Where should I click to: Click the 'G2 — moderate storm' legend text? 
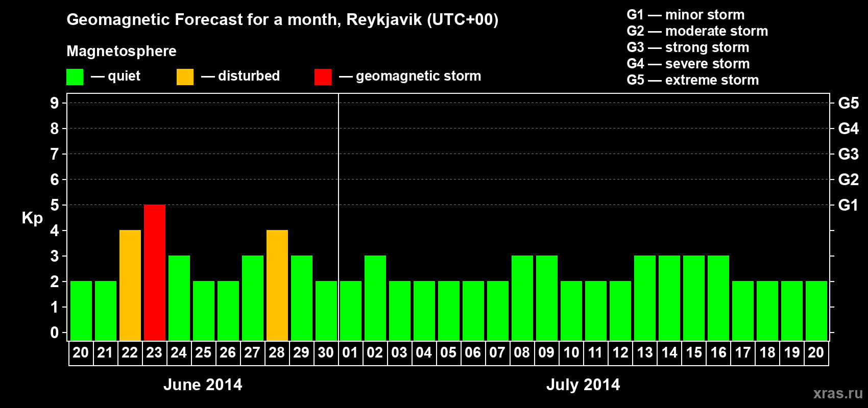point(697,31)
